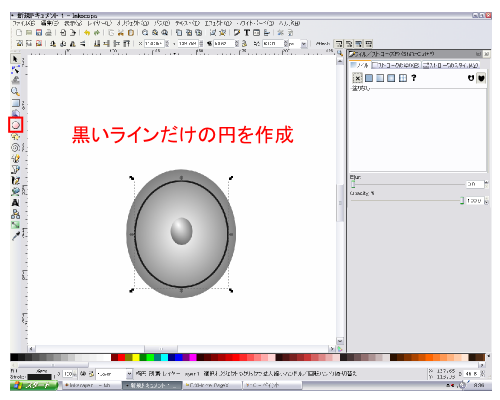Select the Tweak tool in toolbox
Viewport: 500px width, 400px height.
pos(15,80)
